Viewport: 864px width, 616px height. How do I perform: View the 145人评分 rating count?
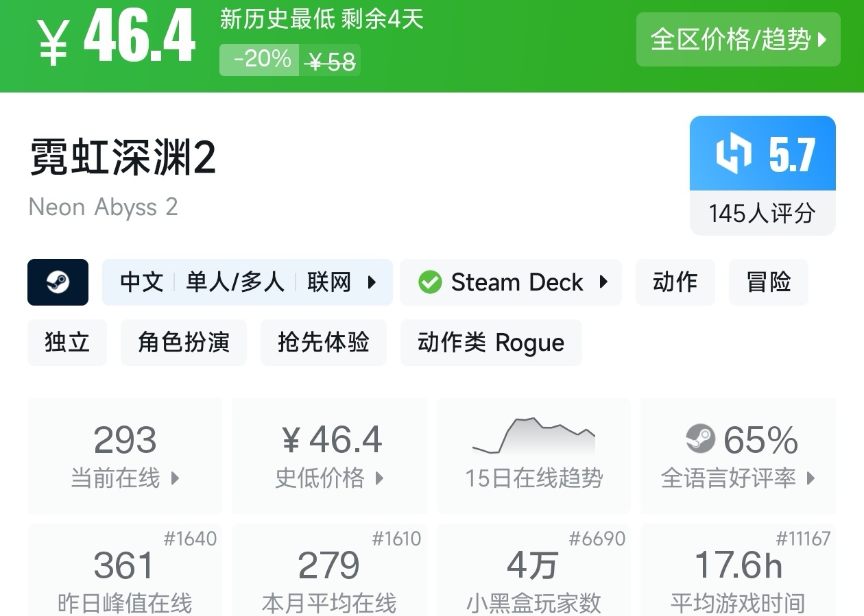coord(763,213)
